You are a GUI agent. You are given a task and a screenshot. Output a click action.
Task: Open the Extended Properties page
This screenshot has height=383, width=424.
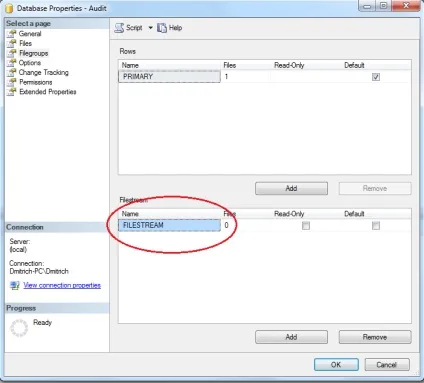click(x=48, y=92)
